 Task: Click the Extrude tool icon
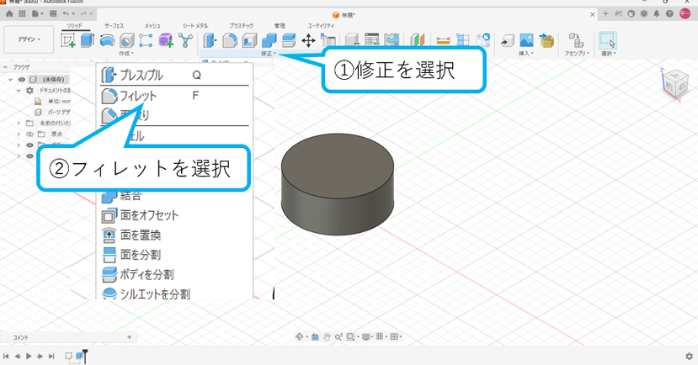tap(87, 41)
